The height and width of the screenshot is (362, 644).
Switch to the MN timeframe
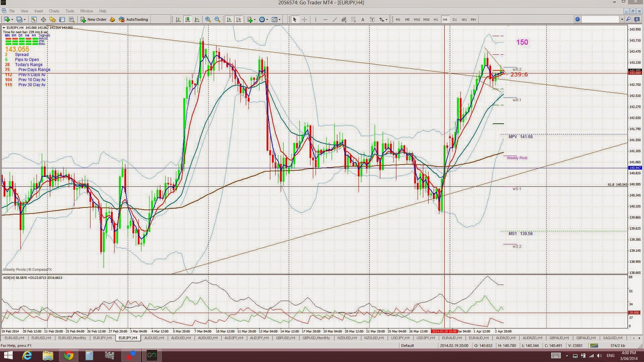(x=473, y=19)
